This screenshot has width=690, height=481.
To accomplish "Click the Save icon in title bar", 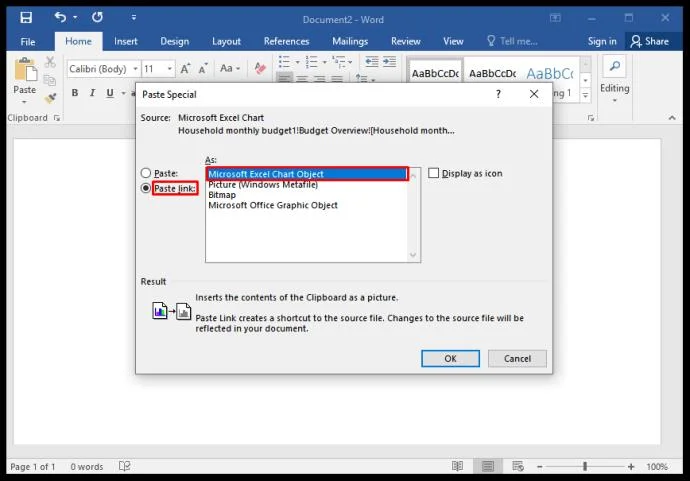I will point(26,18).
